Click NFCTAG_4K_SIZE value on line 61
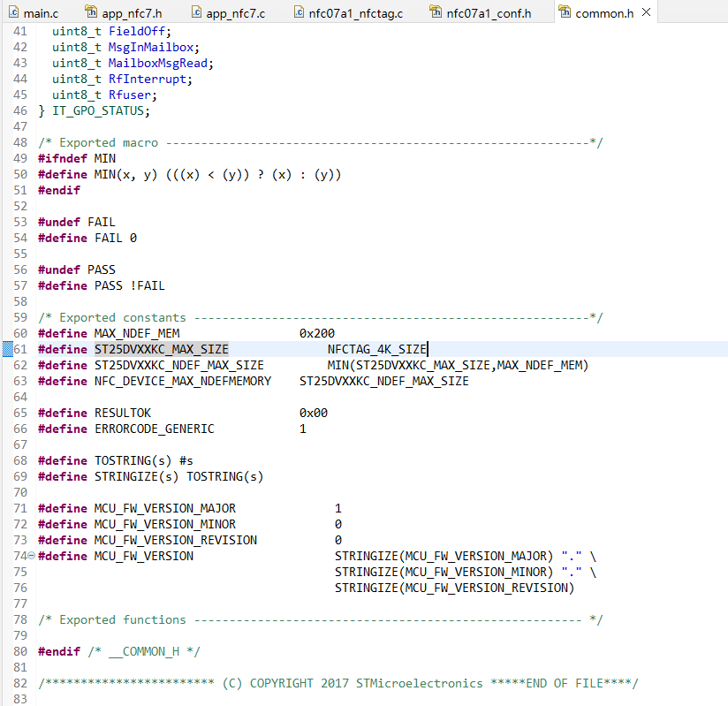The width and height of the screenshot is (728, 706). 376,349
